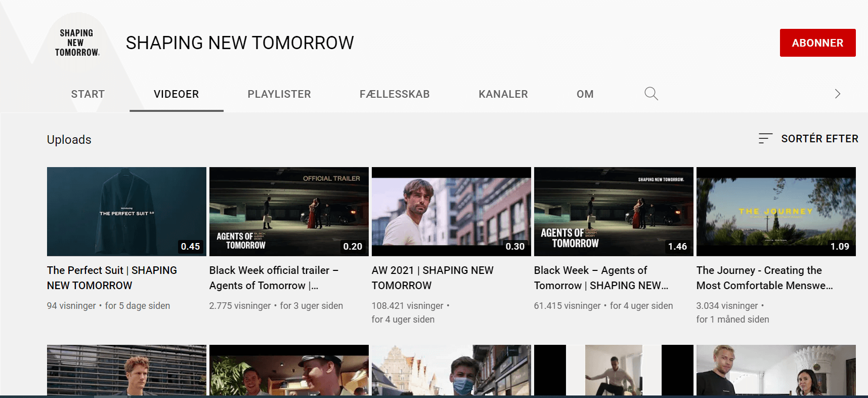
Task: Click title 'The Journey - Creating the Most Comfortable Menswe...'
Action: click(x=764, y=278)
